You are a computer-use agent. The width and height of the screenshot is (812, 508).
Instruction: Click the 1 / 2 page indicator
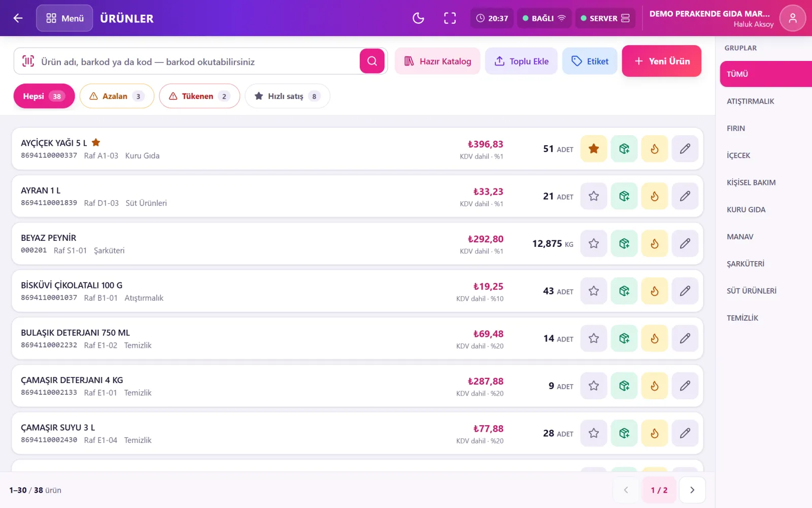[659, 490]
